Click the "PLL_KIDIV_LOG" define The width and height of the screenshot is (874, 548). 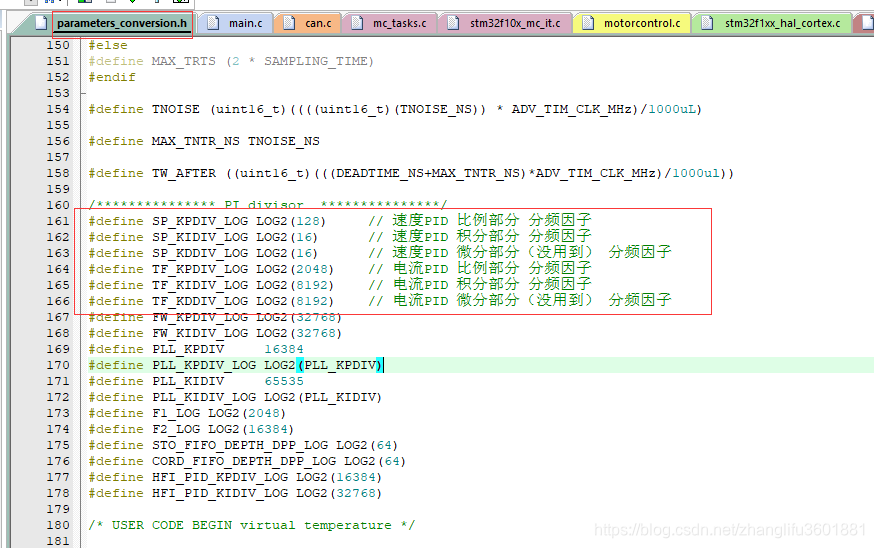tap(204, 397)
